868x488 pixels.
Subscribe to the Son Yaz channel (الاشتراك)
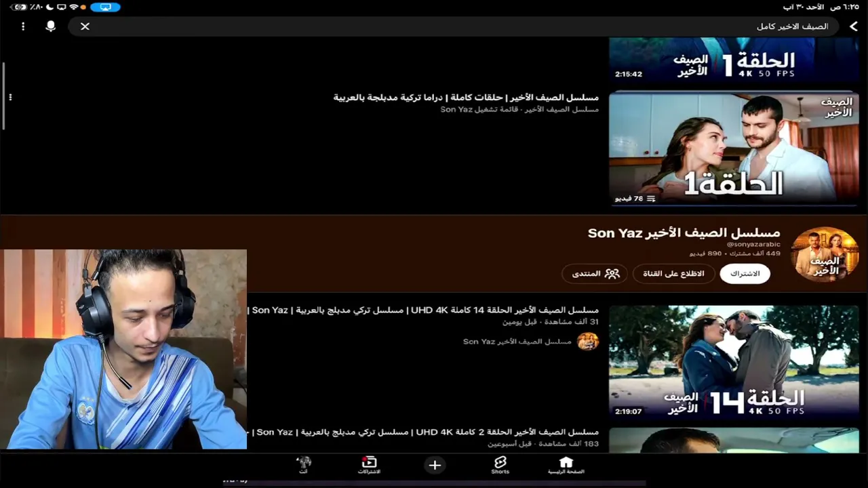click(745, 274)
